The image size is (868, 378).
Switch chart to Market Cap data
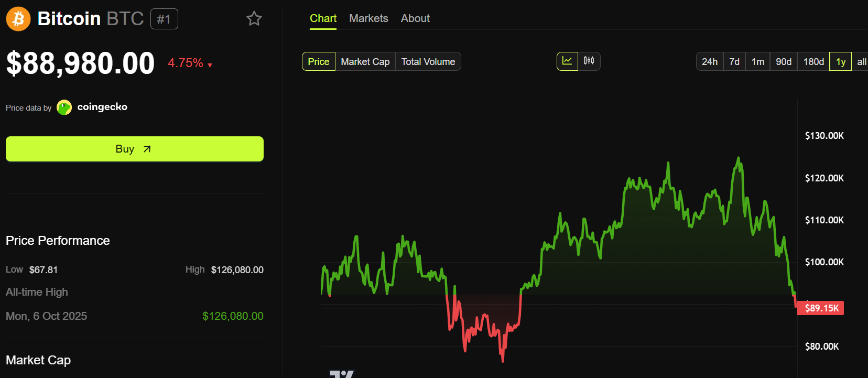tap(365, 62)
